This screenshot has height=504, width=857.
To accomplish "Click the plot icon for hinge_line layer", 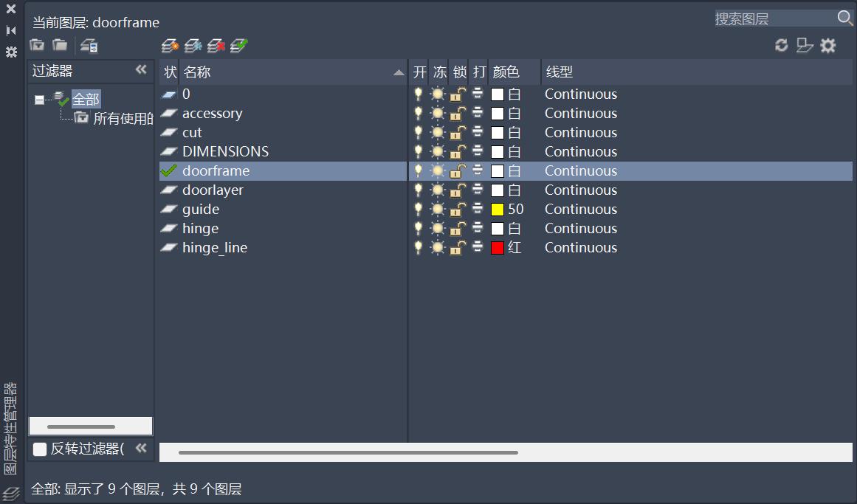I will coord(478,247).
